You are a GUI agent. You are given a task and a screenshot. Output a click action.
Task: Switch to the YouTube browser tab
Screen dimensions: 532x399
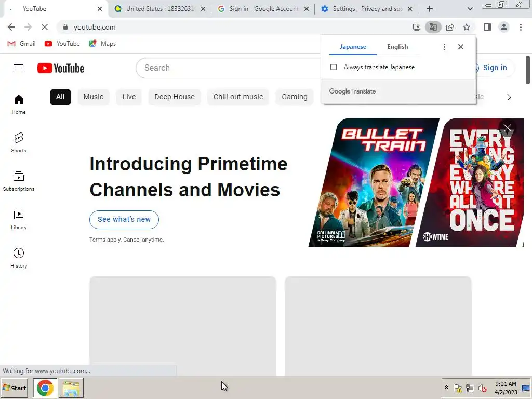coord(54,9)
